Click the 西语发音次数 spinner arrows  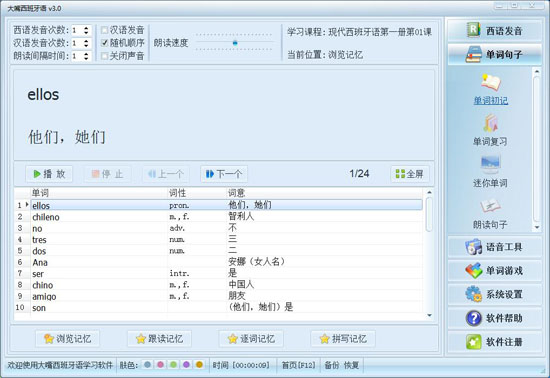(x=86, y=31)
